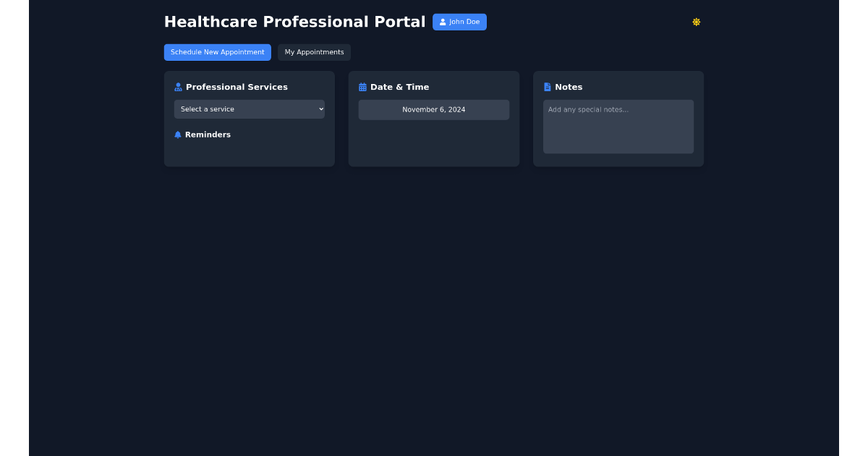This screenshot has height=456, width=868.
Task: Click inside the special notes text area
Action: click(618, 127)
